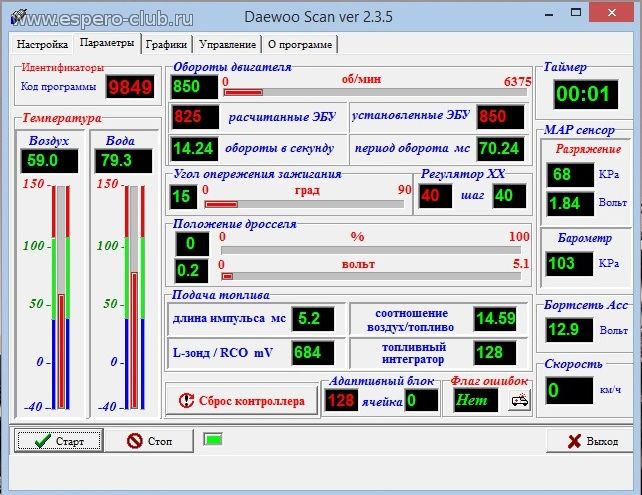Click the rotation period value 70.24
The width and height of the screenshot is (642, 495).
500,148
